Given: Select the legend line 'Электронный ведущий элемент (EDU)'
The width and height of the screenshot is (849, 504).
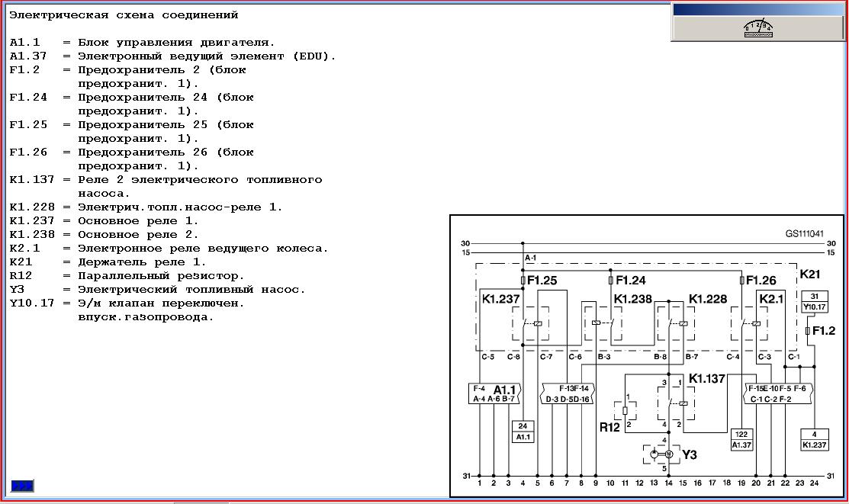Looking at the screenshot, I should click(207, 56).
